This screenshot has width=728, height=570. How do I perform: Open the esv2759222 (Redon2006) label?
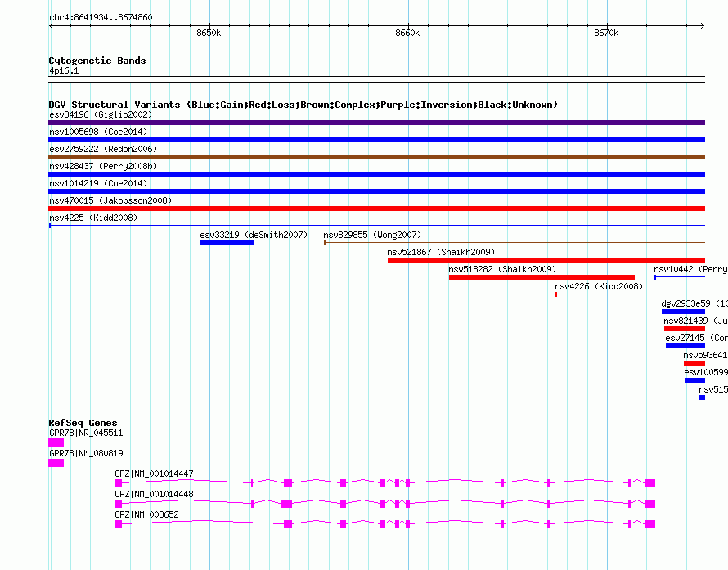pos(103,149)
